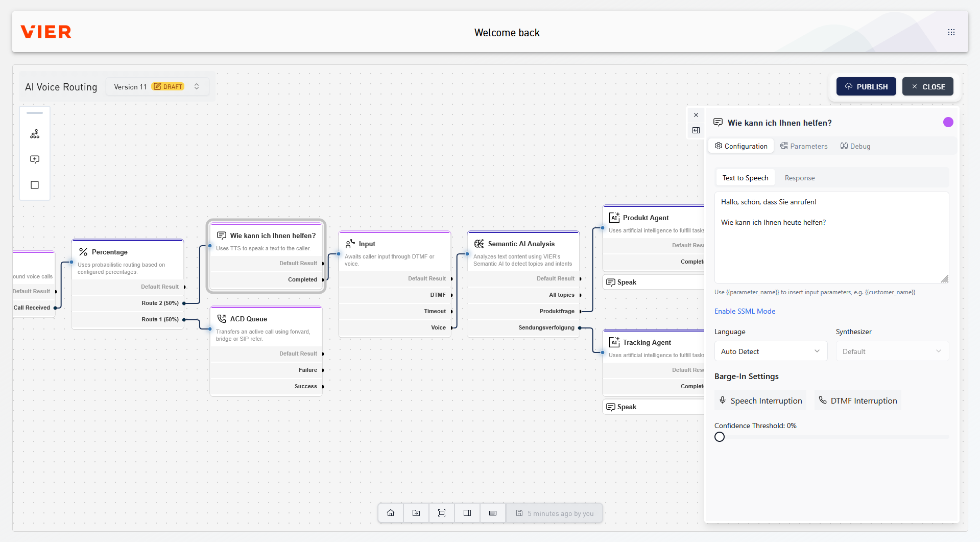Click the keyboard shortcuts icon in bottom toolbar
980x542 pixels.
tap(493, 513)
